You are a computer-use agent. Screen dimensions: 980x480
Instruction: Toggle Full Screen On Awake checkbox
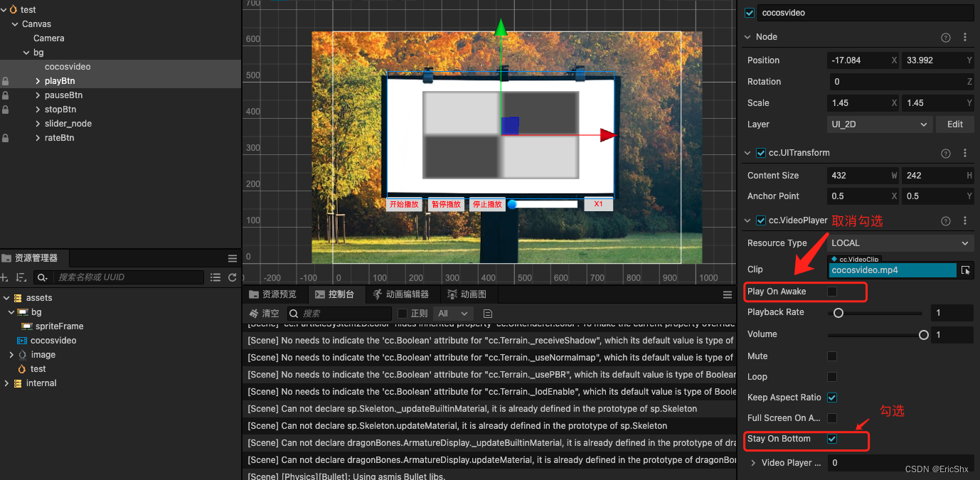point(832,418)
